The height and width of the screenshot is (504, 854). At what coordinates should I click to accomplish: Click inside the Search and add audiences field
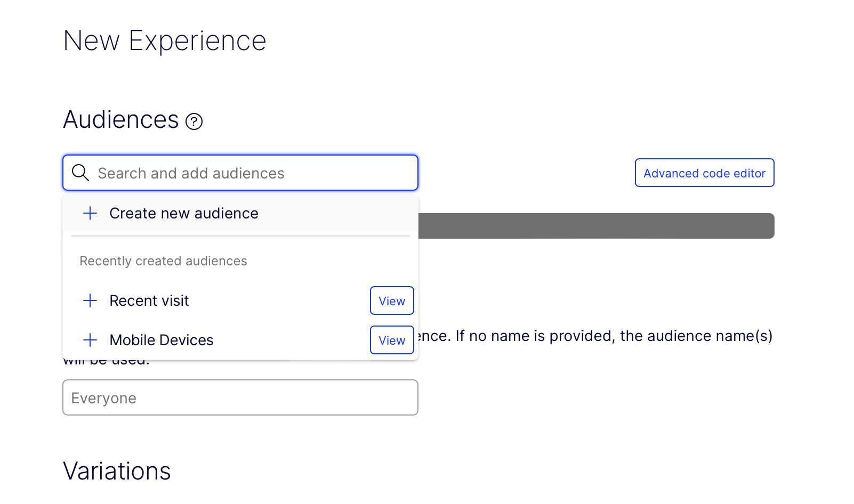(240, 173)
